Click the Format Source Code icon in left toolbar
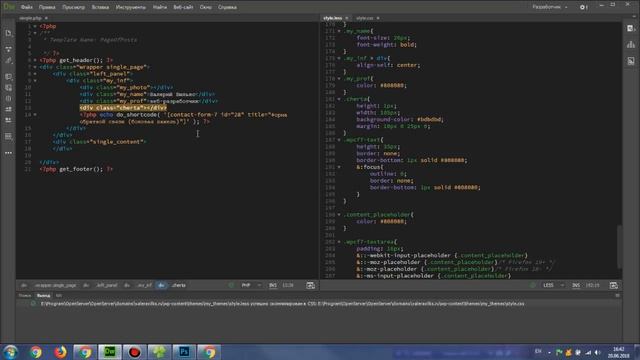 pyautogui.click(x=8, y=136)
